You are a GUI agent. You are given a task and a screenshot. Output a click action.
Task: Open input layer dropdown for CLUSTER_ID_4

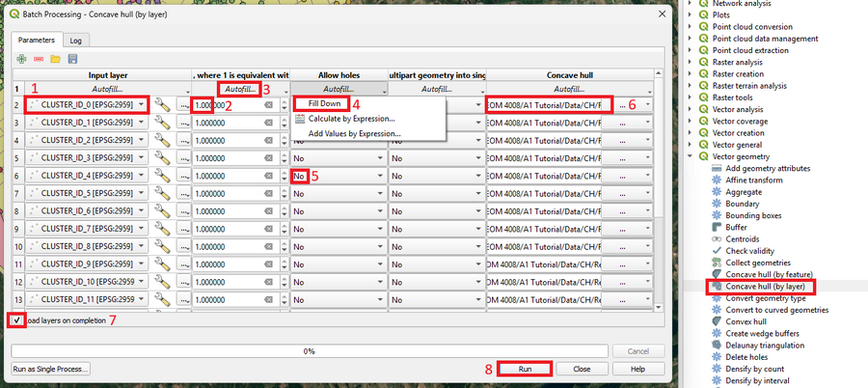point(87,176)
